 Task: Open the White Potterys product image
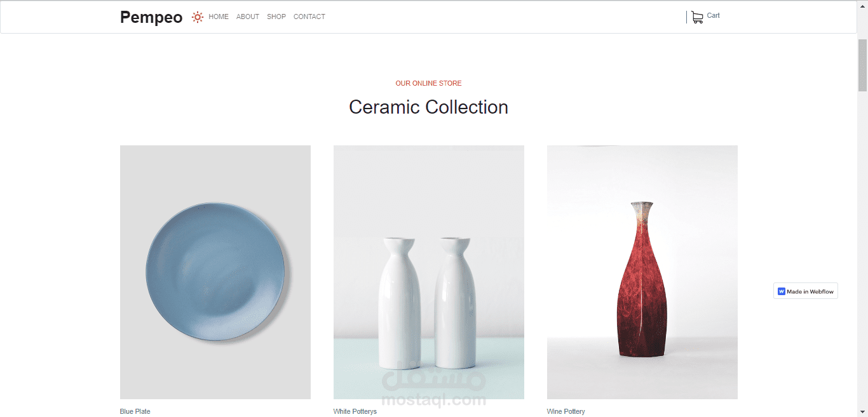pyautogui.click(x=429, y=272)
